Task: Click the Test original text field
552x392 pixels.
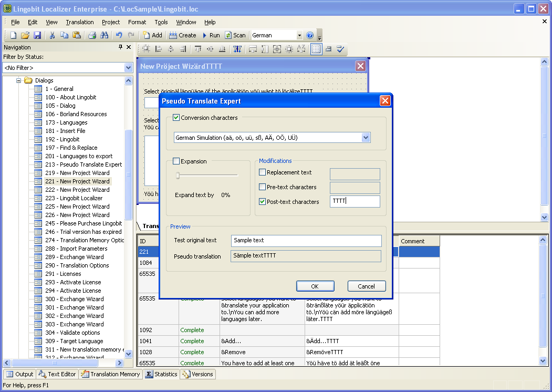Action: click(x=306, y=241)
